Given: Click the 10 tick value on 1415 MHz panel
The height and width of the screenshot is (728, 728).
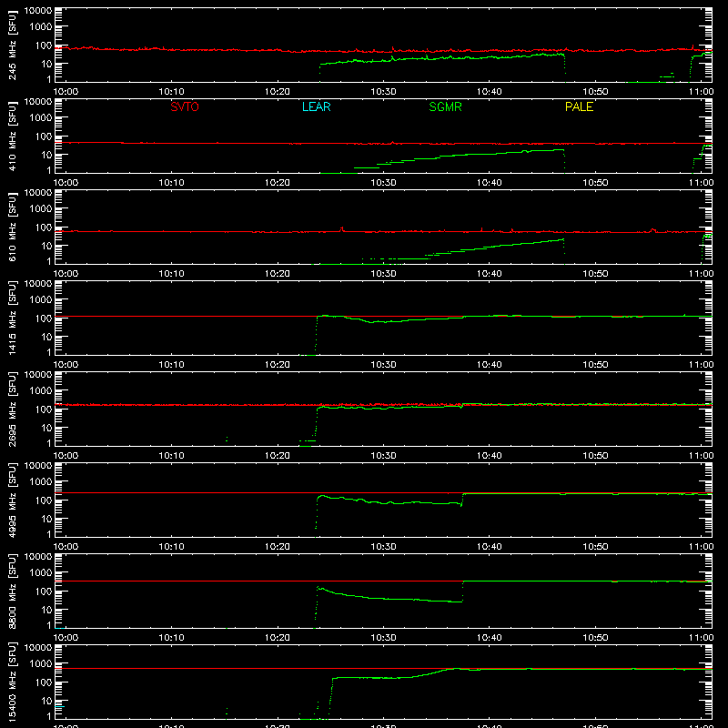Looking at the screenshot, I should 46,337.
